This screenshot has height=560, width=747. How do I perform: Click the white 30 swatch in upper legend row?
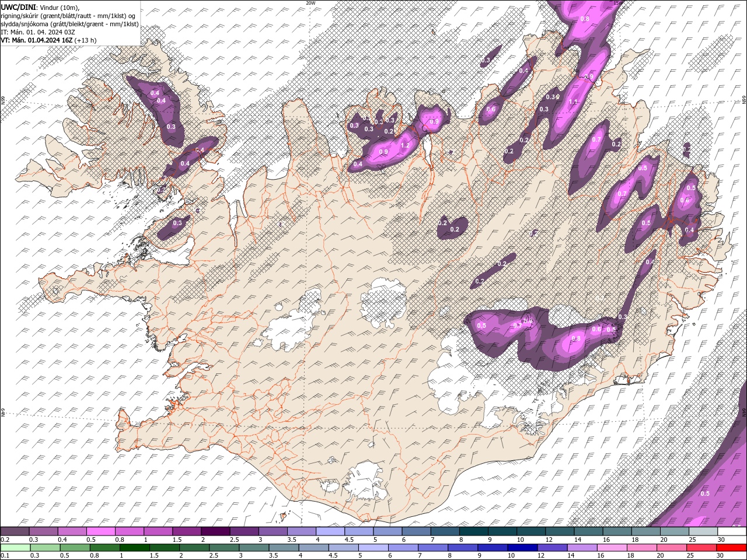click(x=732, y=531)
